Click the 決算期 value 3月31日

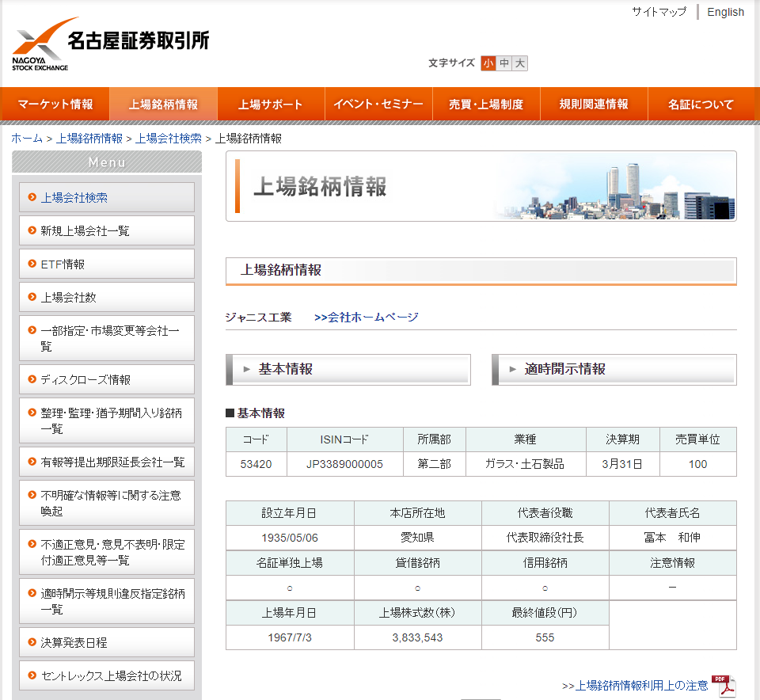[622, 464]
